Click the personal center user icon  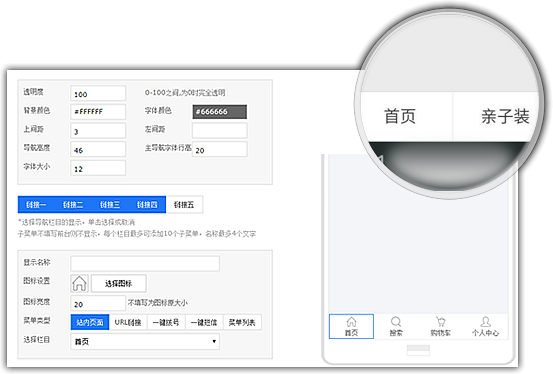(486, 321)
